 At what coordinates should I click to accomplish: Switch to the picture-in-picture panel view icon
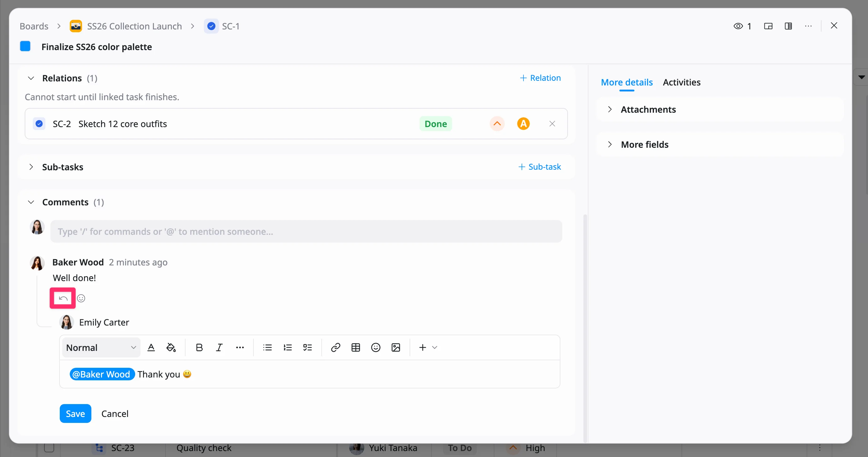[x=768, y=26]
